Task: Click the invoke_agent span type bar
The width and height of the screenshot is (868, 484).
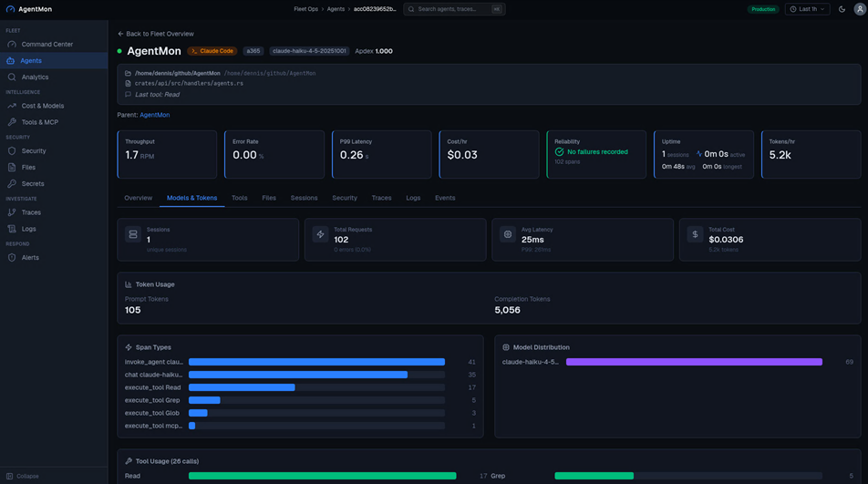Action: (x=316, y=362)
